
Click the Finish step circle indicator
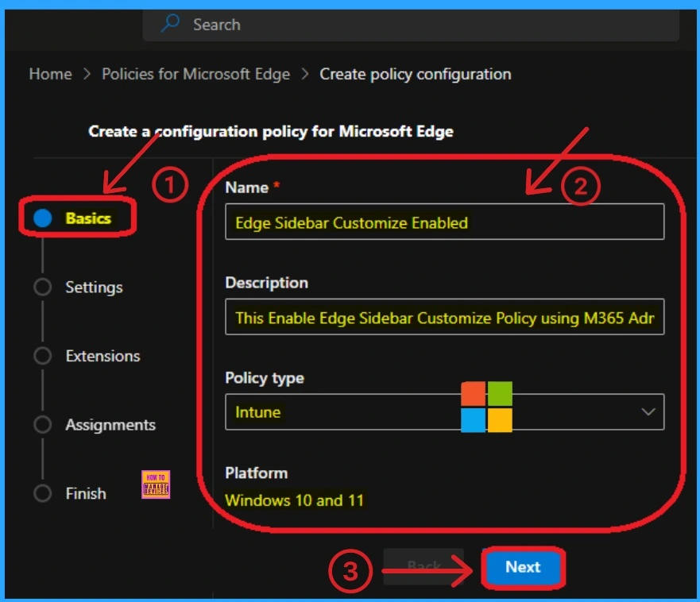click(x=43, y=493)
